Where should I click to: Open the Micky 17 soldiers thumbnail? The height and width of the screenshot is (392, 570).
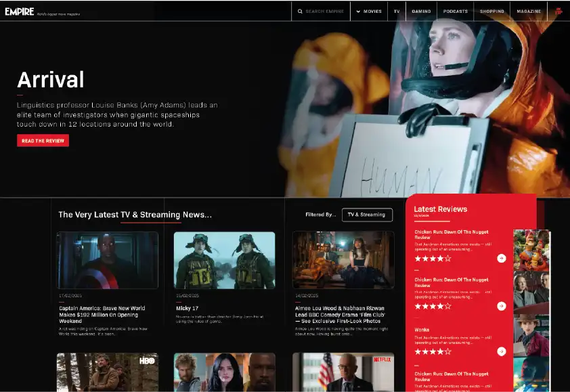[x=225, y=261]
